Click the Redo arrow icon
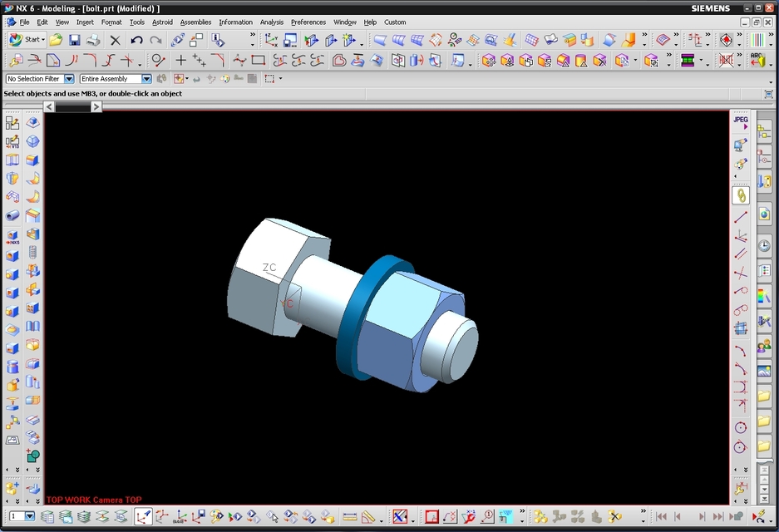 155,40
